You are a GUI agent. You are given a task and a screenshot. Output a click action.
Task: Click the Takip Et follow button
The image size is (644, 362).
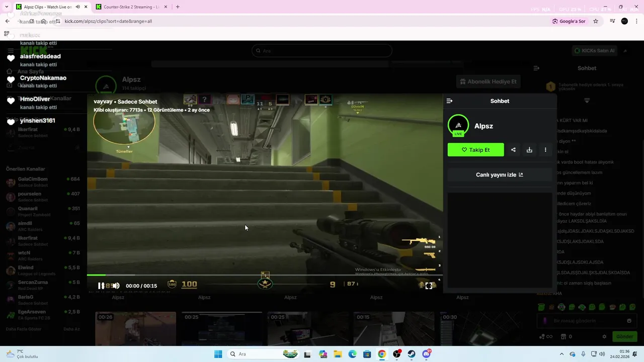(475, 150)
